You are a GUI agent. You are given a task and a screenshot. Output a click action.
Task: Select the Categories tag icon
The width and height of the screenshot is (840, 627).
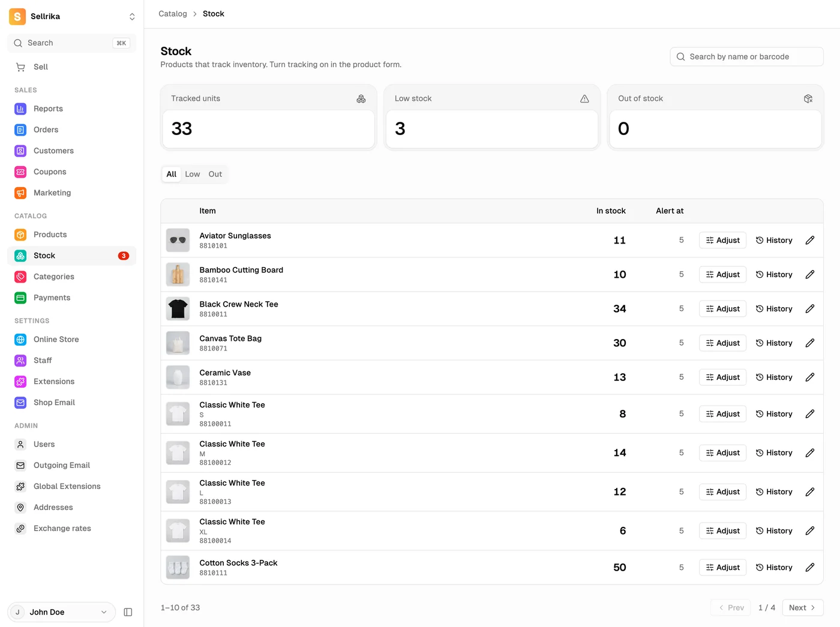point(20,277)
